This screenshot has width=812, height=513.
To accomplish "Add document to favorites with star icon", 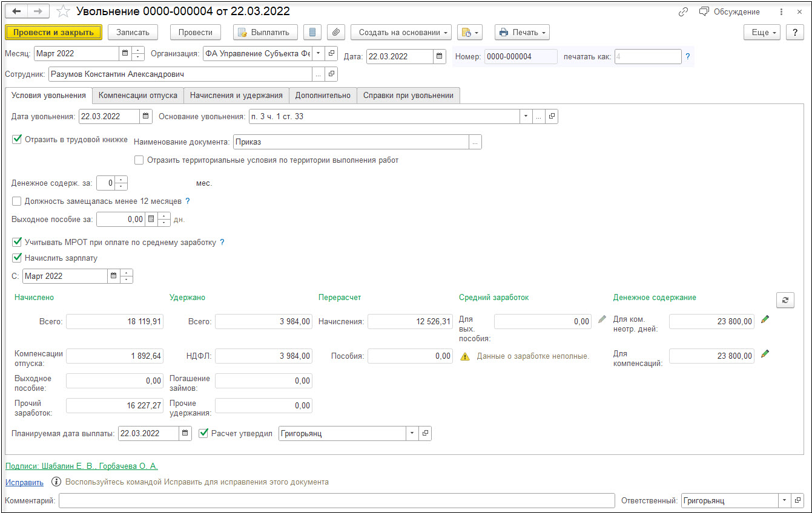I will 62,11.
